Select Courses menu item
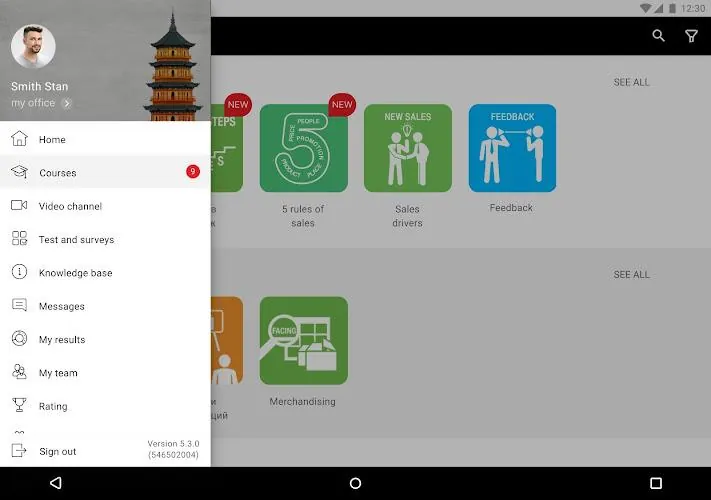The image size is (711, 500). point(105,172)
